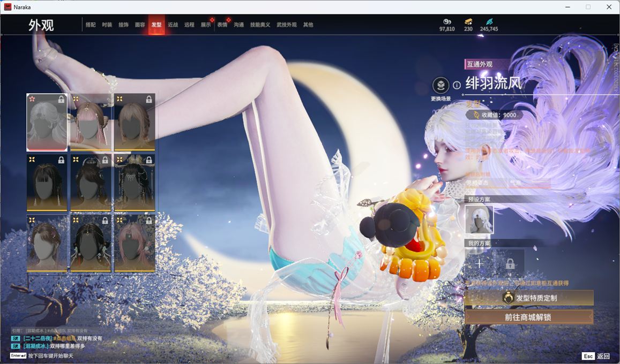Click 前往商城解锁 to unlock in store
The height and width of the screenshot is (364, 620).
tap(528, 317)
